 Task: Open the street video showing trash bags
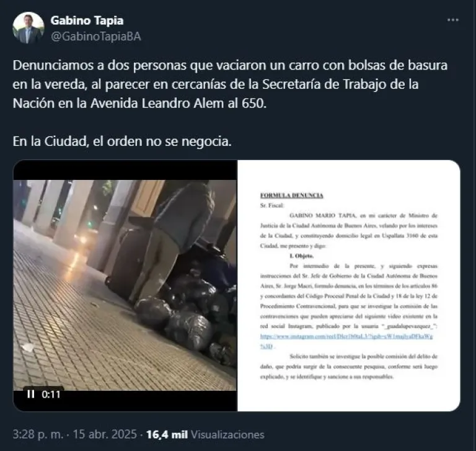click(125, 285)
